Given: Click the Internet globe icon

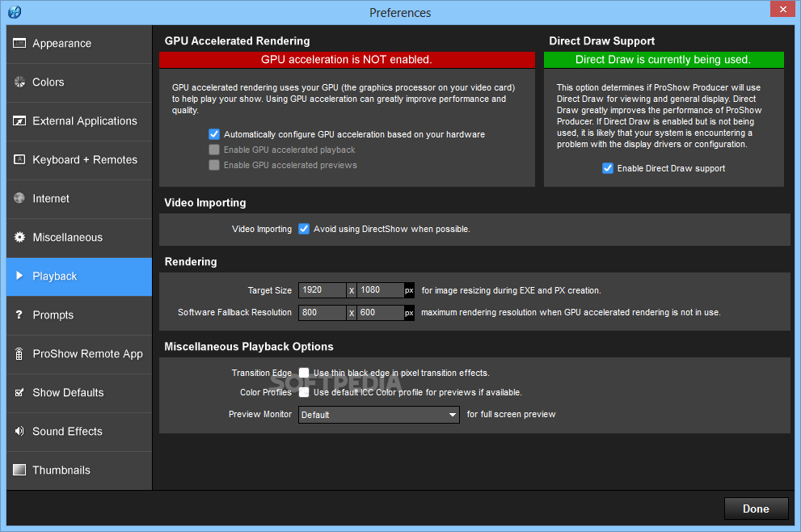Looking at the screenshot, I should [x=19, y=198].
